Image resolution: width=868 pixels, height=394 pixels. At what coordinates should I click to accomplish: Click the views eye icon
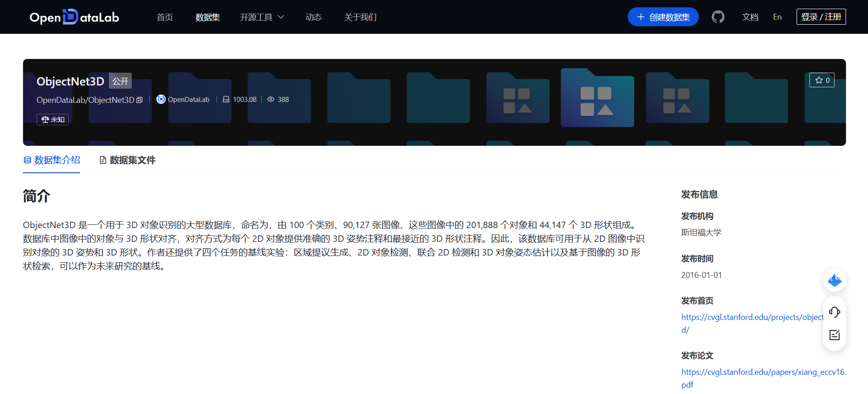pos(270,99)
